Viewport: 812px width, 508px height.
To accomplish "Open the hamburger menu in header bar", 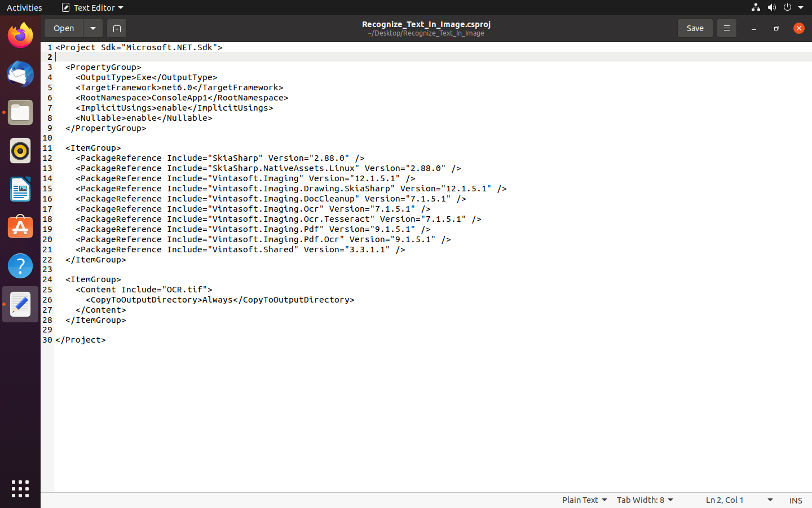I will [x=726, y=28].
